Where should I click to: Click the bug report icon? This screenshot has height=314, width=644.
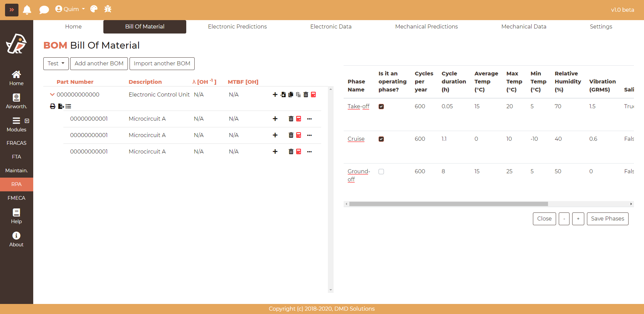point(108,9)
